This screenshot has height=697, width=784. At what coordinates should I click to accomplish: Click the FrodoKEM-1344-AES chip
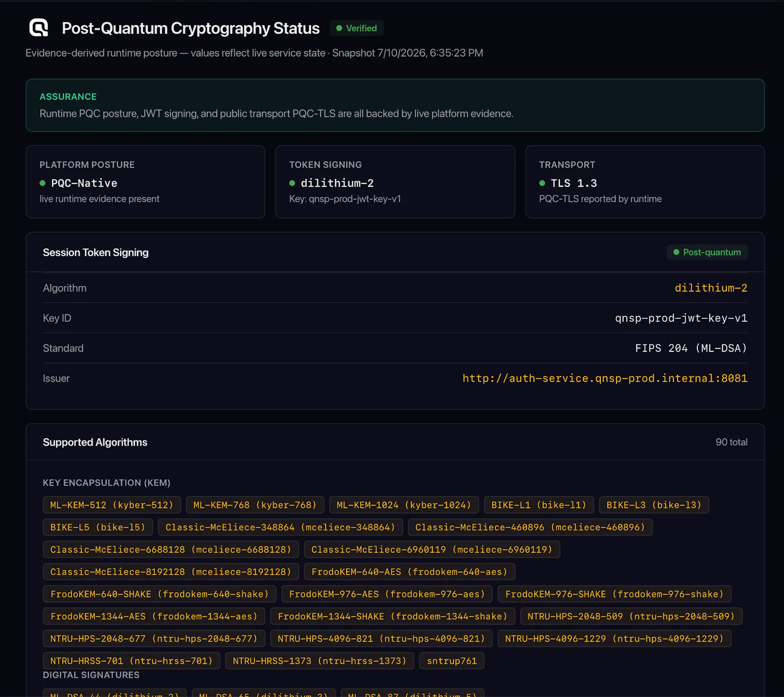coord(154,616)
